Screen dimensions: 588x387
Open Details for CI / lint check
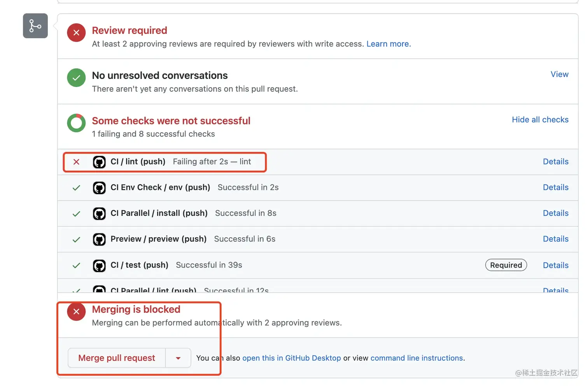coord(555,162)
